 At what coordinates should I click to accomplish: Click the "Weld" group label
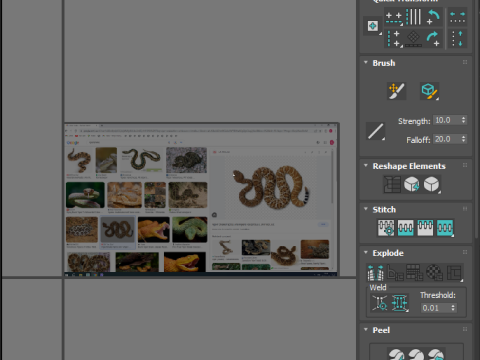[x=378, y=287]
